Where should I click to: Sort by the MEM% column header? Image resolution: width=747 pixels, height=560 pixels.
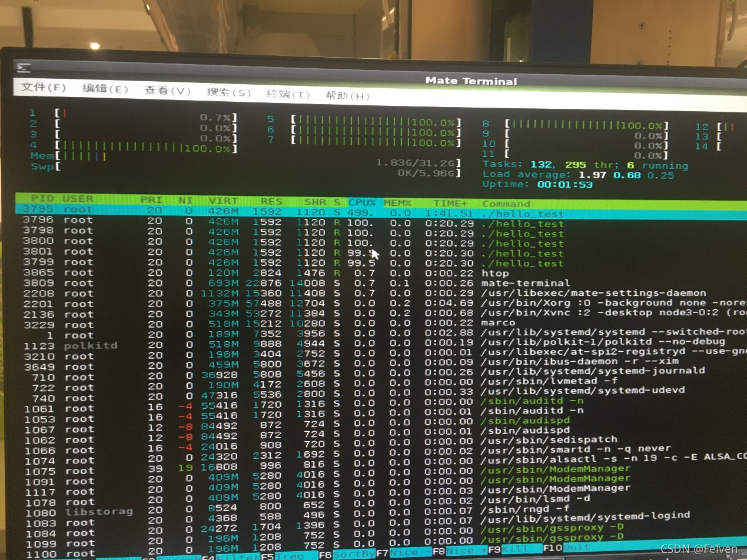(397, 203)
